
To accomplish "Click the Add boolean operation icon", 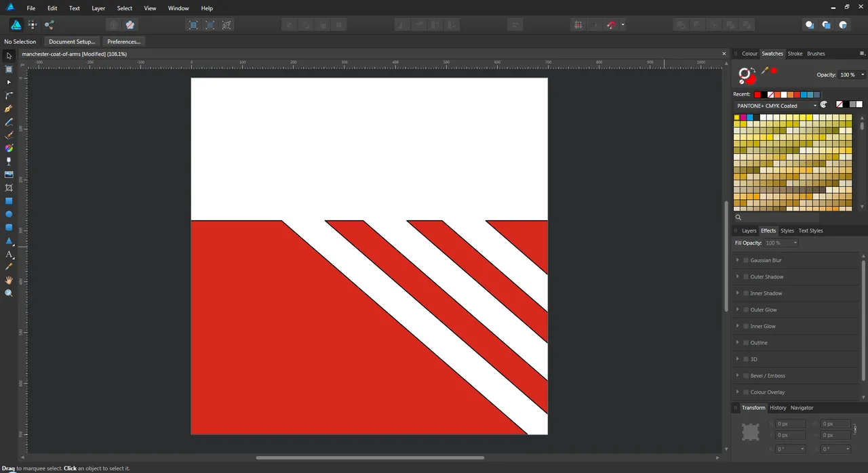I will pos(680,25).
